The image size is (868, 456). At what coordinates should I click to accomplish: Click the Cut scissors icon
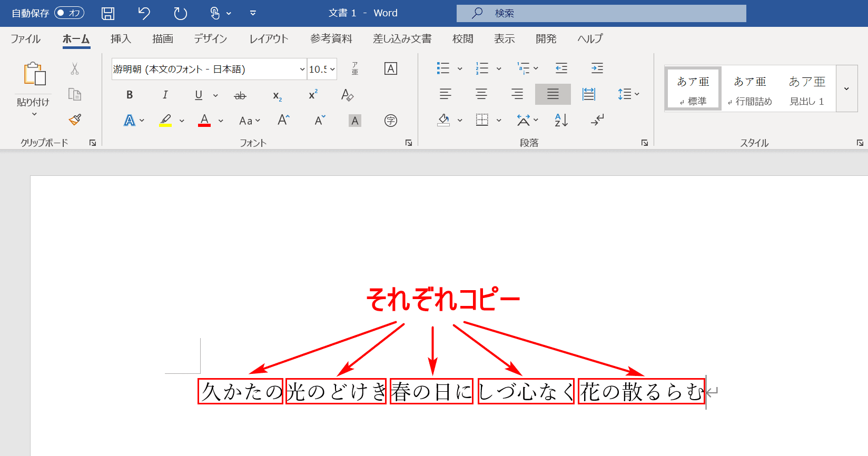pos(75,68)
